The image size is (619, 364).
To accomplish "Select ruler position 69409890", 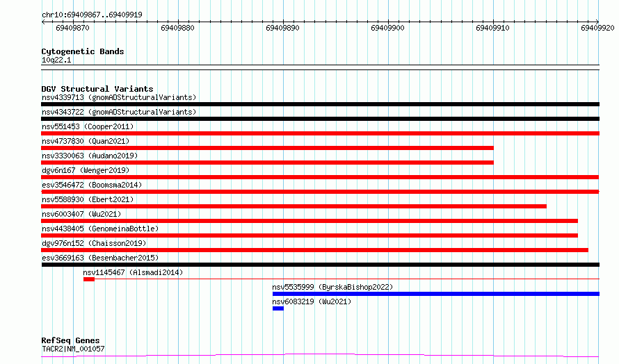I will pos(282,28).
